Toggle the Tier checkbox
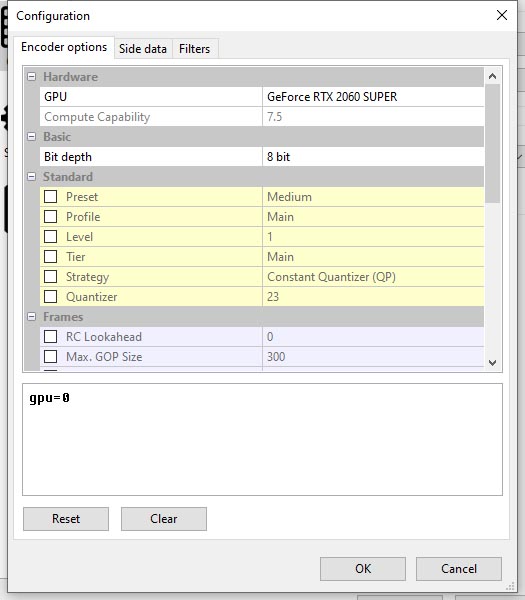 51,256
